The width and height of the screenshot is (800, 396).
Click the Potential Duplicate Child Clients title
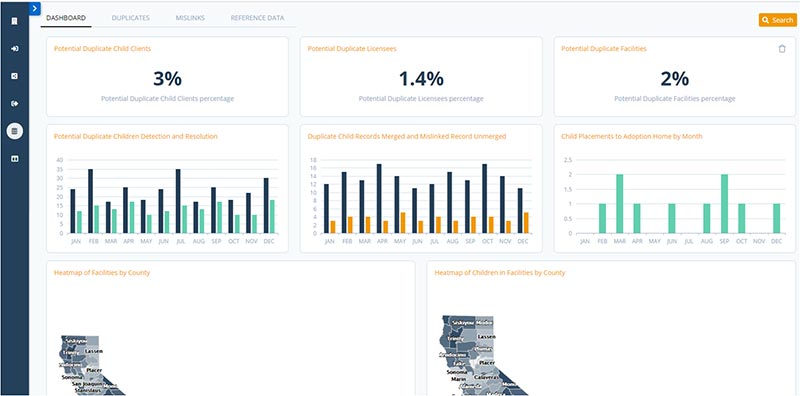[x=102, y=49]
